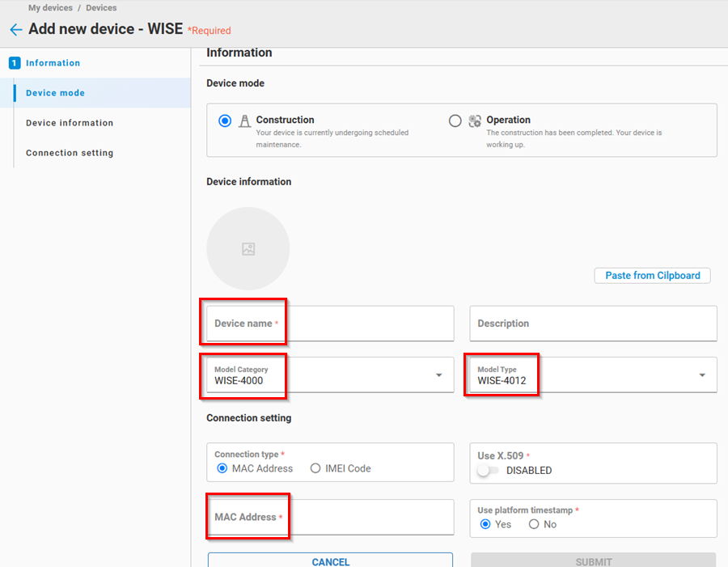Viewport: 728px width, 567px height.
Task: Click Paste from Clipboard button
Action: [652, 276]
